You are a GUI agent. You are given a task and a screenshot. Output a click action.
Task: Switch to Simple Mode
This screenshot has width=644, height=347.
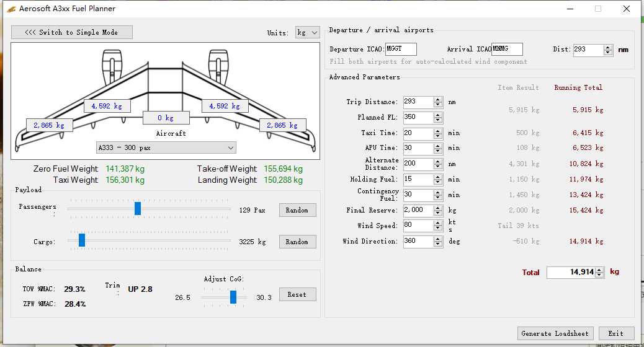[72, 32]
